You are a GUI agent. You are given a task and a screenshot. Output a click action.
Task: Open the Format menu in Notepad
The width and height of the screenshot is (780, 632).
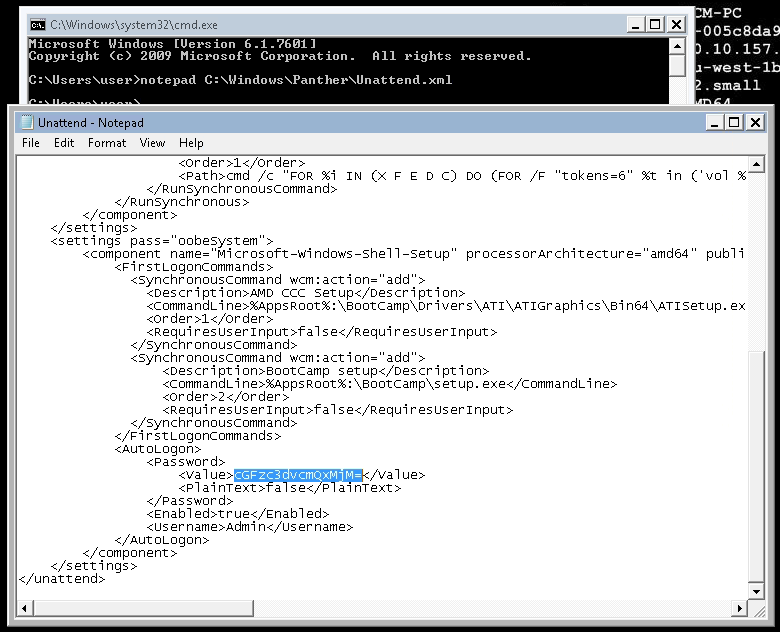(107, 143)
